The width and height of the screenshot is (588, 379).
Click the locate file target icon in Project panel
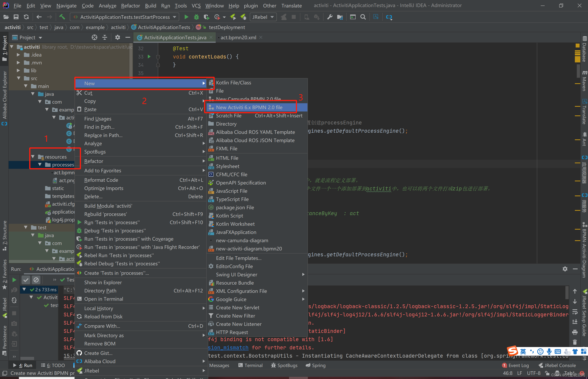94,37
